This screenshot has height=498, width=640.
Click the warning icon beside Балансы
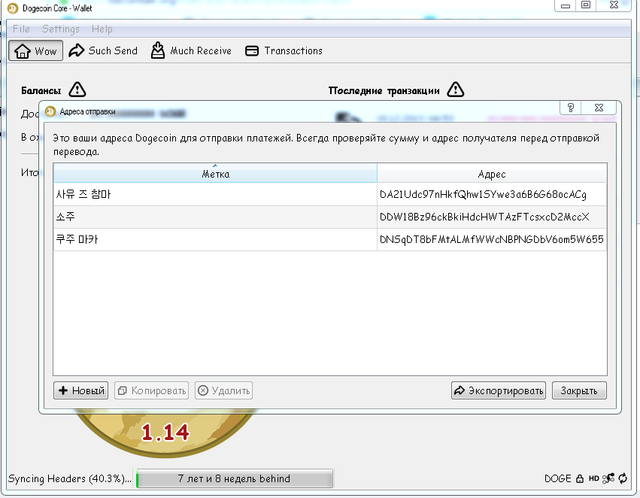(77, 89)
